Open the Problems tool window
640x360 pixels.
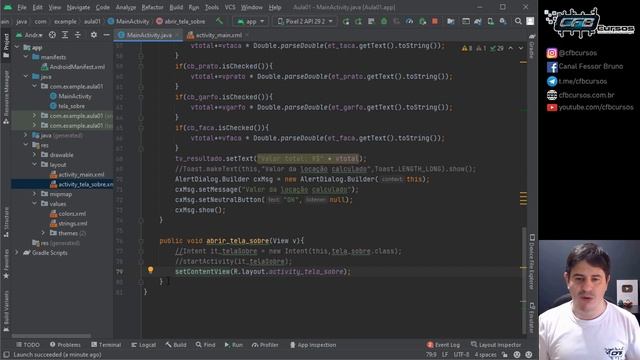[x=65, y=345]
